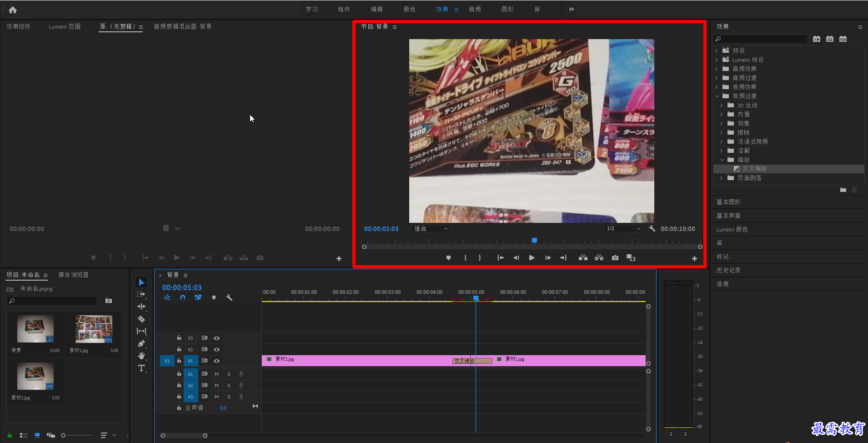Toggle linked selection in timeline
The width and height of the screenshot is (868, 443).
[x=198, y=297]
